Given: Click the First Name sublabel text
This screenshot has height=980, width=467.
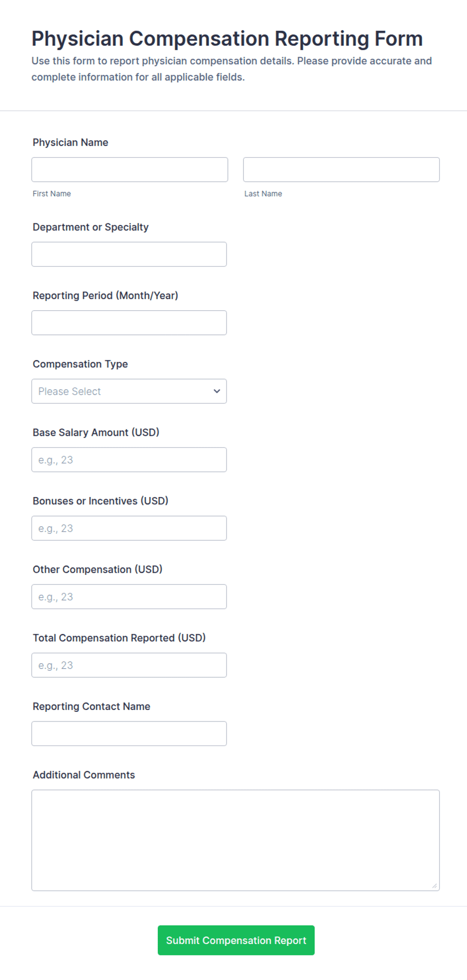Looking at the screenshot, I should 52,194.
